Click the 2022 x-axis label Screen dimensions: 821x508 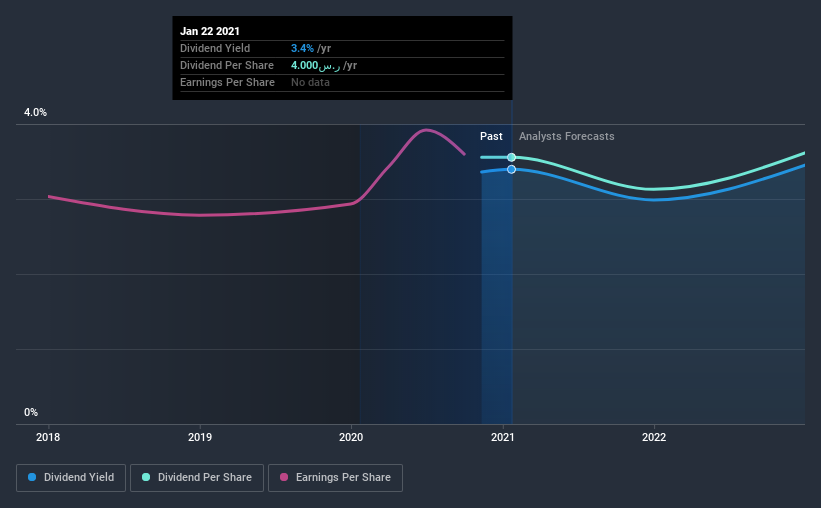tap(653, 437)
